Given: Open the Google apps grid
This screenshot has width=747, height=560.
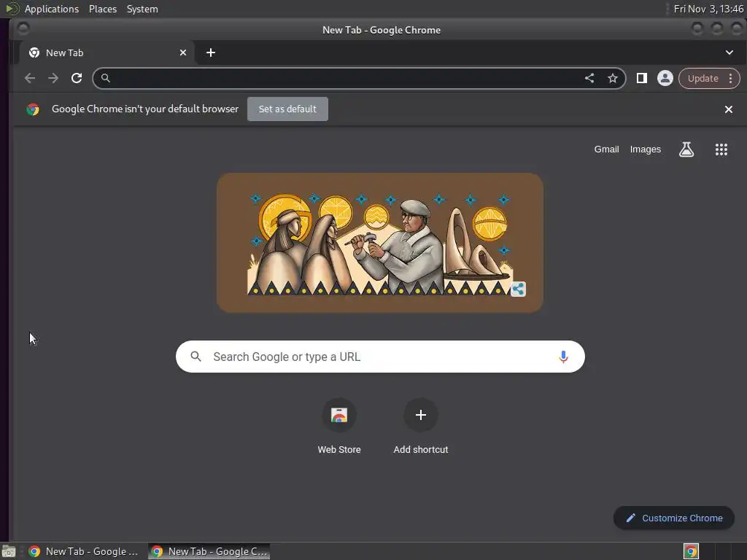Looking at the screenshot, I should coord(721,149).
